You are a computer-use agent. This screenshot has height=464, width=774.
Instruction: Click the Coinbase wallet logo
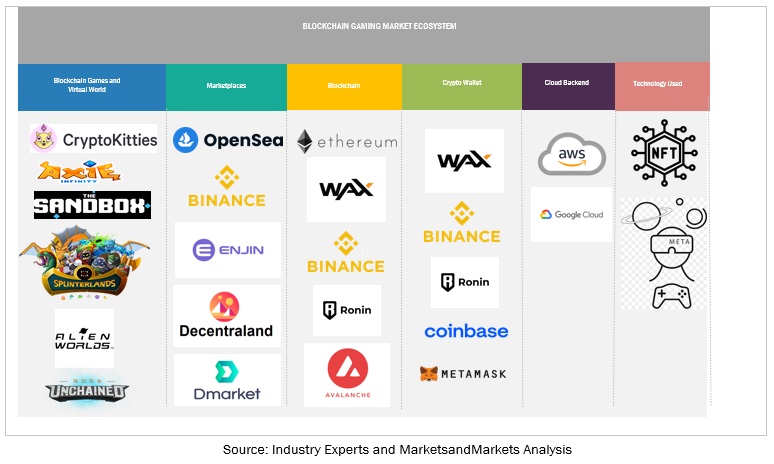pyautogui.click(x=466, y=331)
